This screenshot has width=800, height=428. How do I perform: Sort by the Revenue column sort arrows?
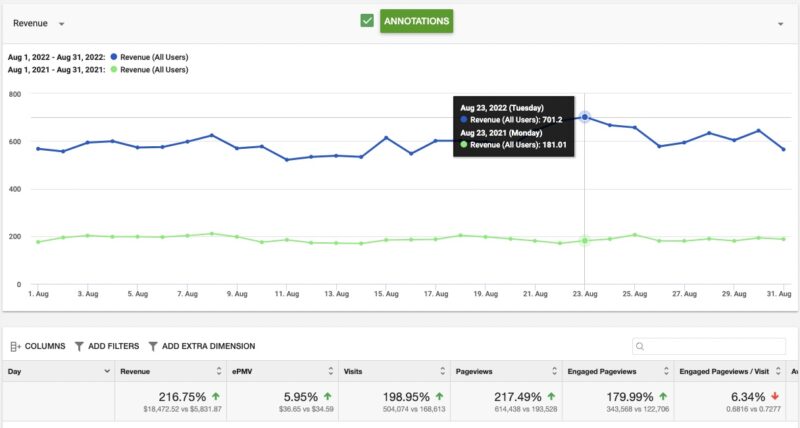pos(219,371)
